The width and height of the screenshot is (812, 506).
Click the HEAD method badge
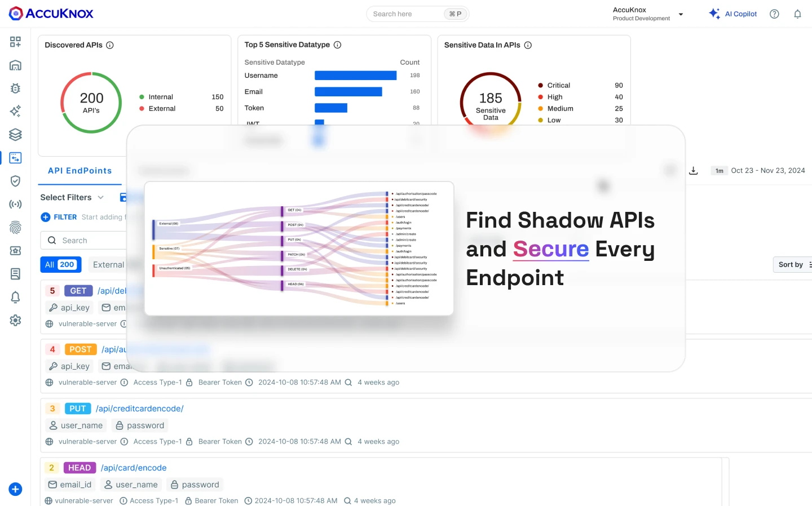[x=80, y=468]
